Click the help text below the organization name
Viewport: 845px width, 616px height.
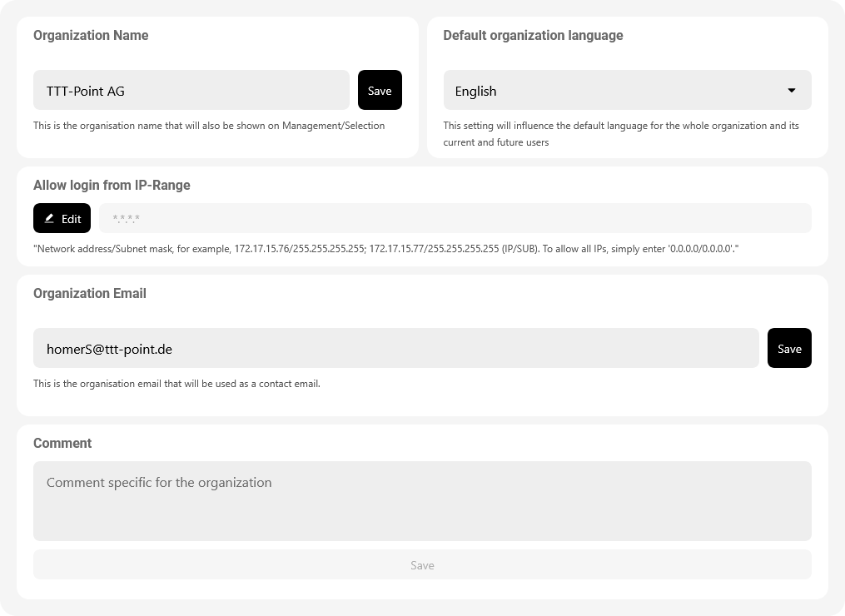pyautogui.click(x=209, y=126)
